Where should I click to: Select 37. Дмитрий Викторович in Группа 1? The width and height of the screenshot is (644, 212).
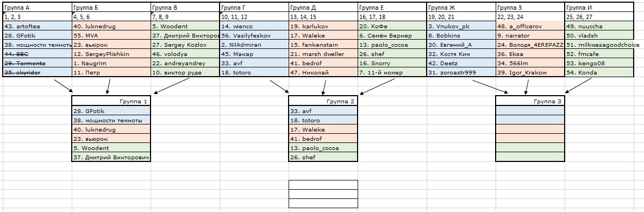(x=111, y=157)
